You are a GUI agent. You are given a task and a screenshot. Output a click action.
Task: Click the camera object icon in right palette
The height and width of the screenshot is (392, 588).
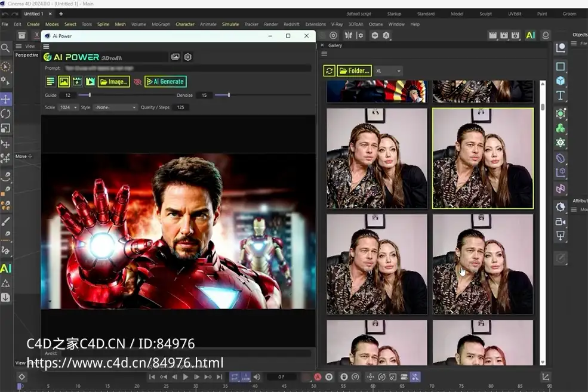(561, 221)
